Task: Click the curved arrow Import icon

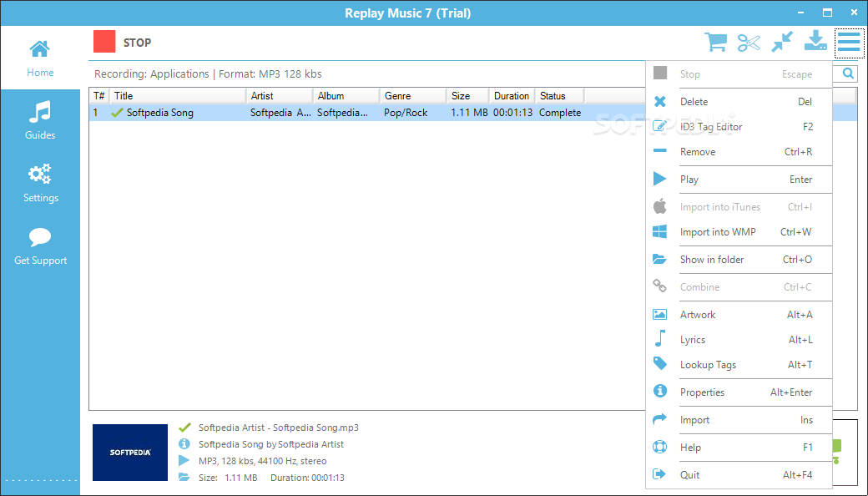Action: [660, 419]
